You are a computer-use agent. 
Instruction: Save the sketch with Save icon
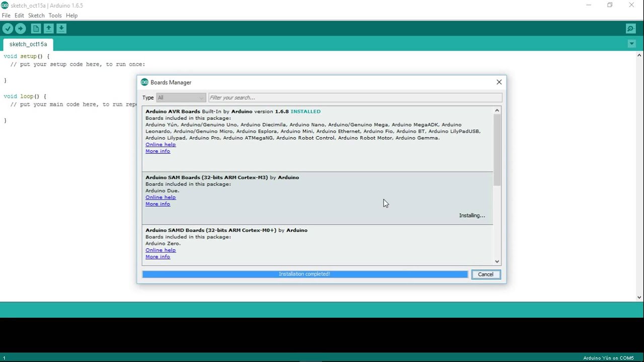(61, 29)
